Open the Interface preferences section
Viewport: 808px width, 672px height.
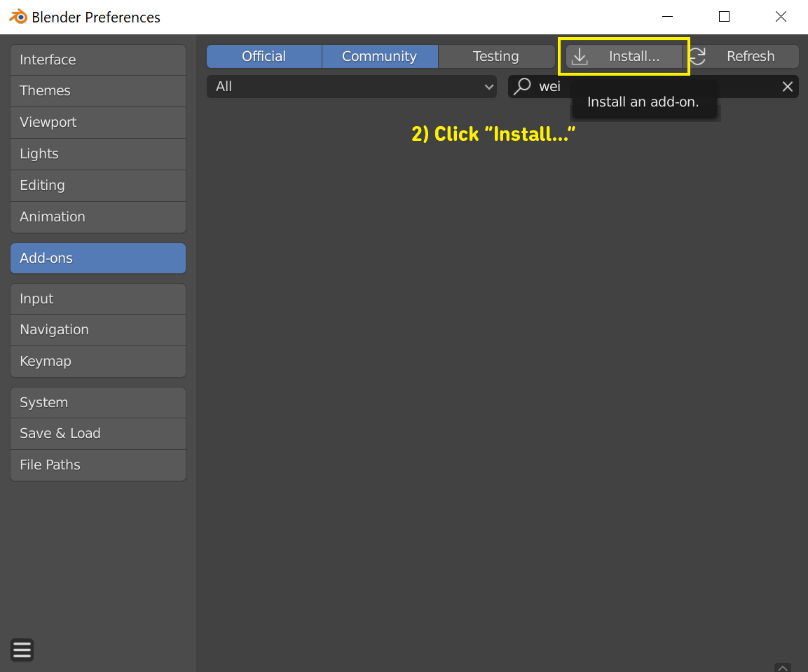pyautogui.click(x=98, y=60)
